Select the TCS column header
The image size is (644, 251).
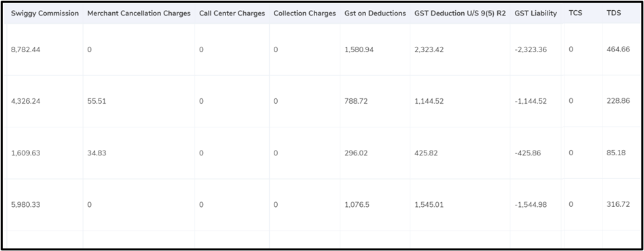click(575, 13)
